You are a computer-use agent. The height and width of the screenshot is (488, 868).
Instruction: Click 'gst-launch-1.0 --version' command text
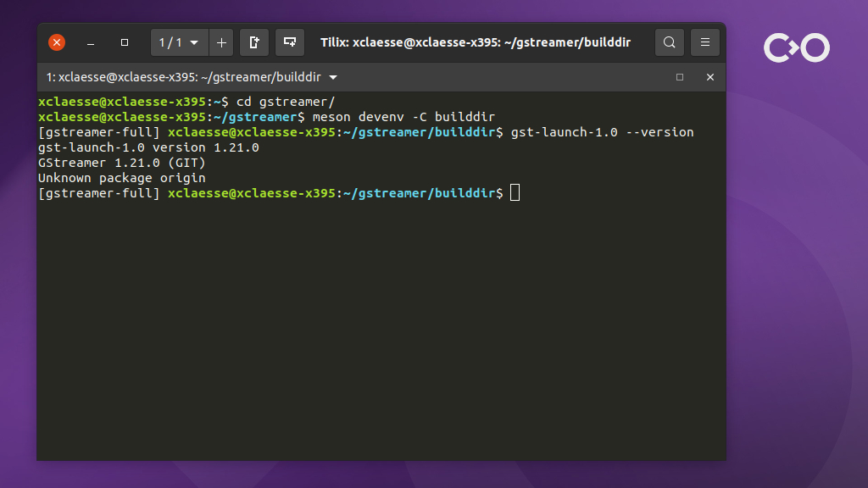pos(603,132)
